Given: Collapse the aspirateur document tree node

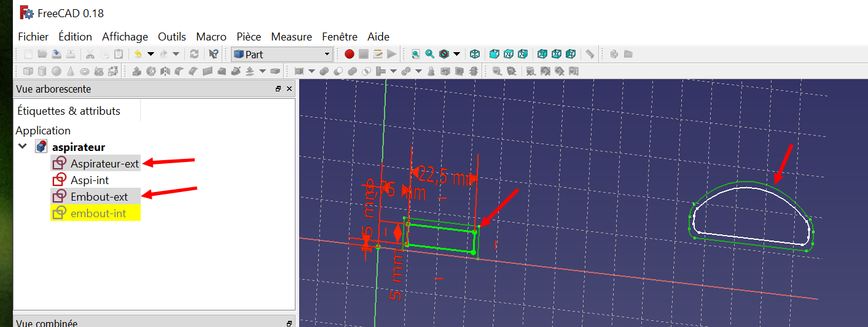Looking at the screenshot, I should click(23, 147).
